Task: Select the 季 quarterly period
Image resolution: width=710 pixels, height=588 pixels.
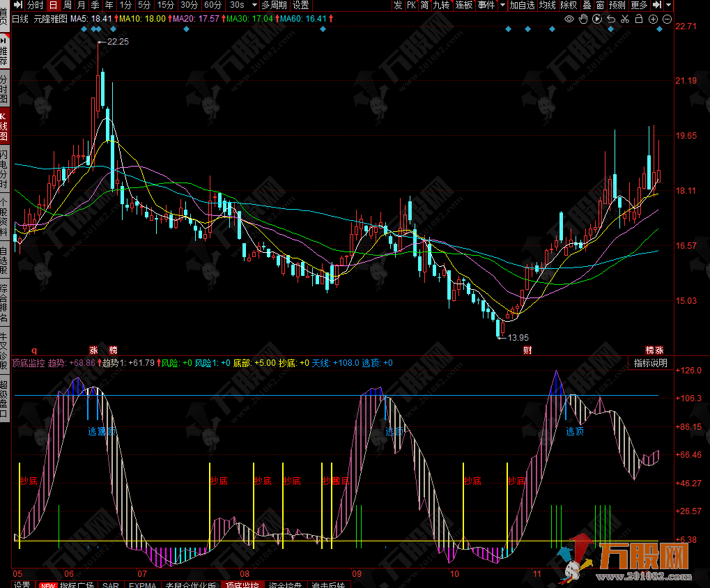Action: 95,5
